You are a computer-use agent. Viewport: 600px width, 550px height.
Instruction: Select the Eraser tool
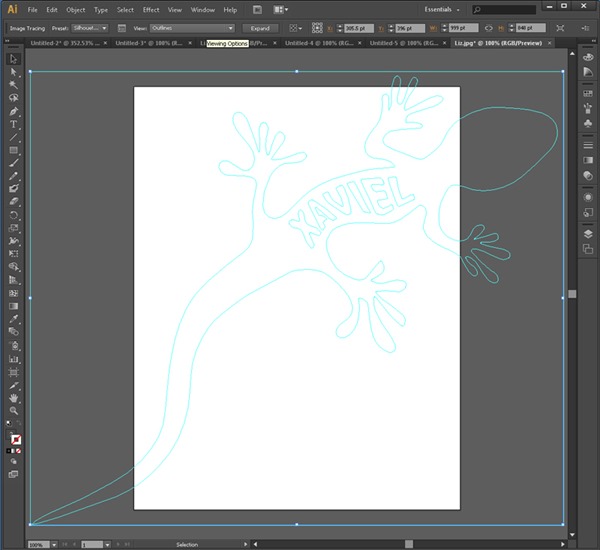click(13, 202)
